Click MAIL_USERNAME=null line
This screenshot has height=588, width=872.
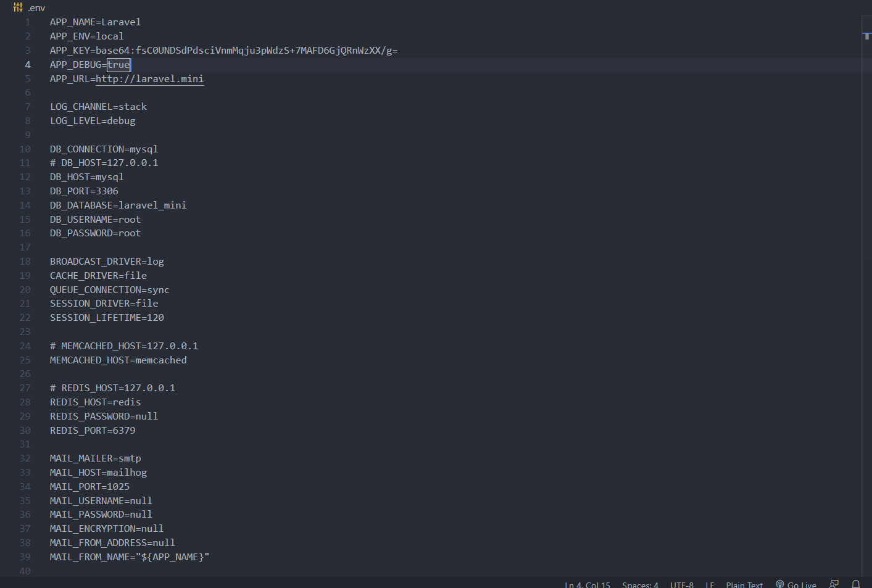point(101,501)
